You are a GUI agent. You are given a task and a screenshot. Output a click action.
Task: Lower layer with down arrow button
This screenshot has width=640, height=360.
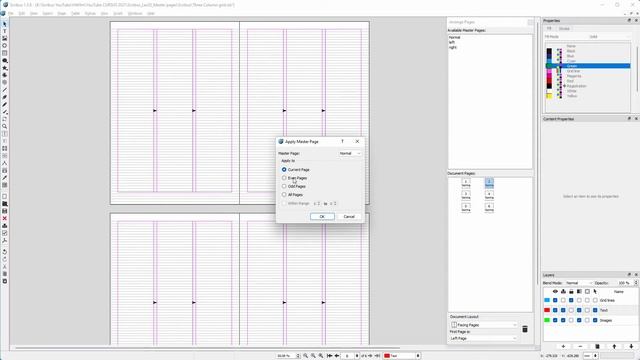pos(631,347)
